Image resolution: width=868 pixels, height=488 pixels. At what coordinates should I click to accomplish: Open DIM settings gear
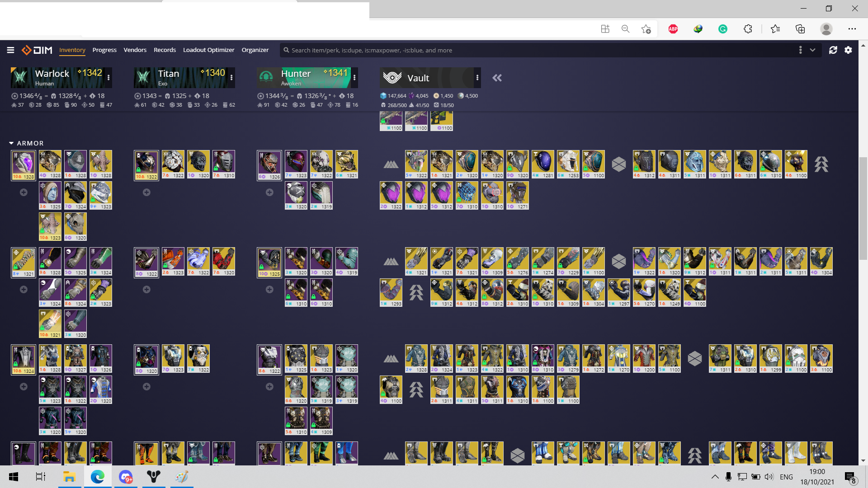pos(848,50)
